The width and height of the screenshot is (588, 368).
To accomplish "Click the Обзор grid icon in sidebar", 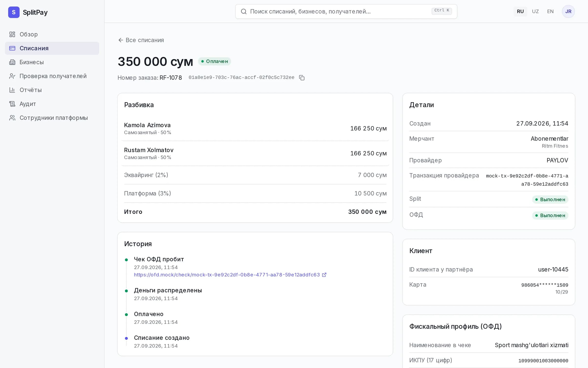I will (12, 34).
